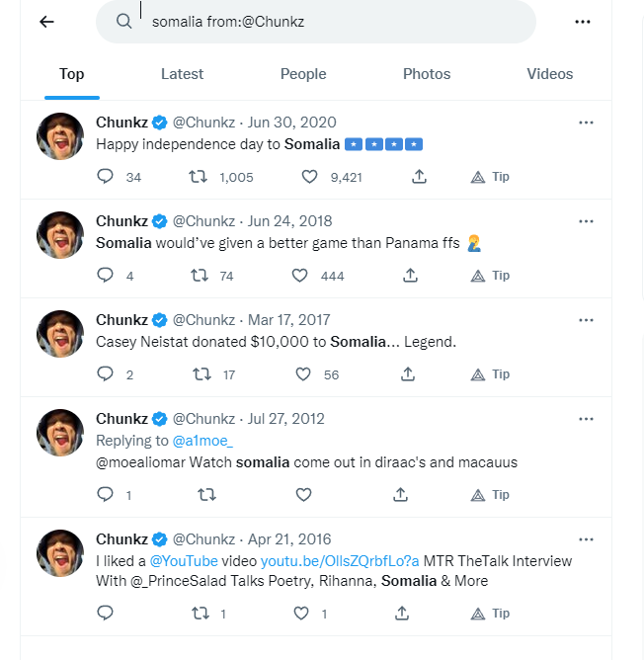Viewport: 644px width, 660px height.
Task: Open more menu on Jun 30, 2020 tweet
Action: pos(586,123)
